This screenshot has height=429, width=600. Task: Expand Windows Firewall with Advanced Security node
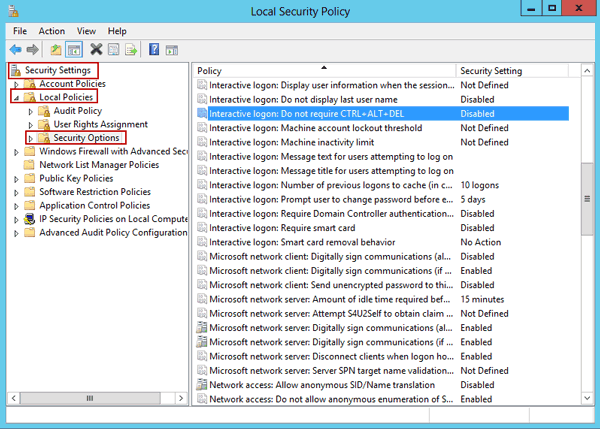[x=16, y=152]
